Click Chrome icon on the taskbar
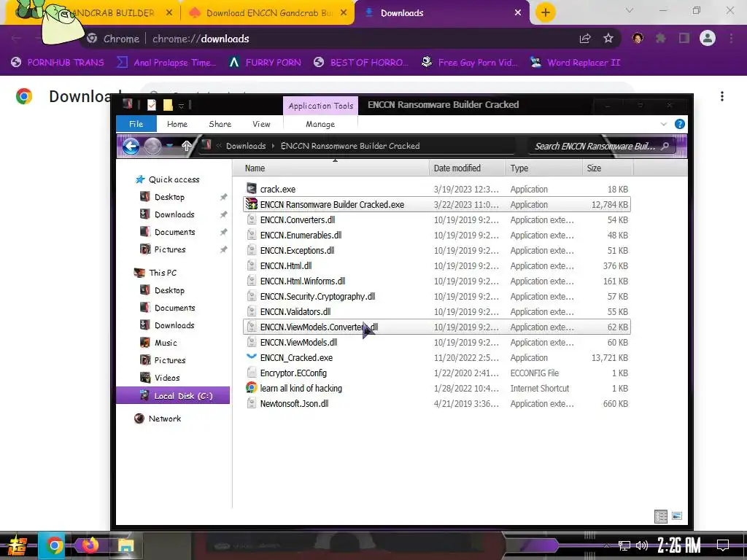The height and width of the screenshot is (560, 747). click(x=54, y=545)
